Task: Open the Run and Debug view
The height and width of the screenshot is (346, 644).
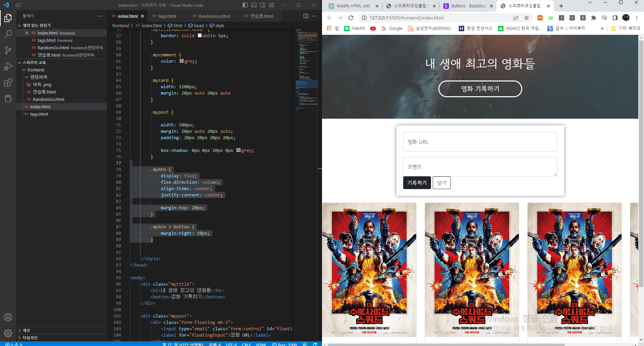Action: click(8, 66)
